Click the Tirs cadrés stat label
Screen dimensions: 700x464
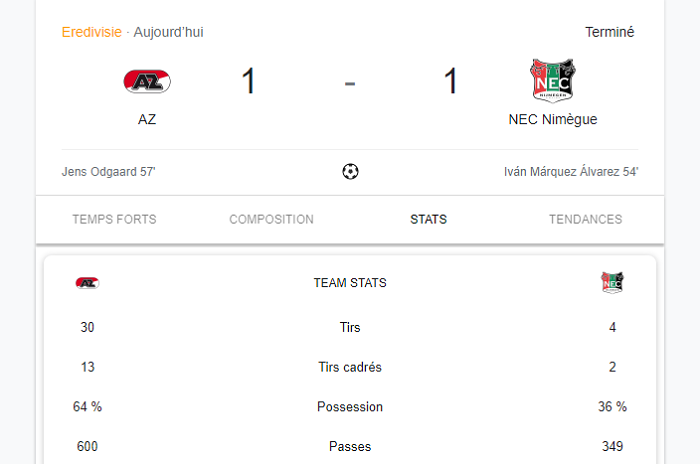(x=350, y=367)
